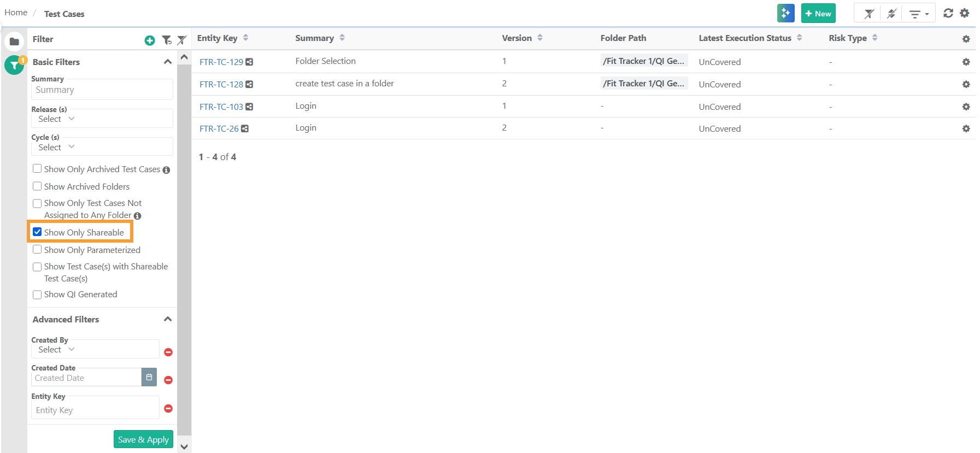Screen dimensions: 980x453
Task: Open the Release(s) select dropdown
Action: pyautogui.click(x=102, y=119)
